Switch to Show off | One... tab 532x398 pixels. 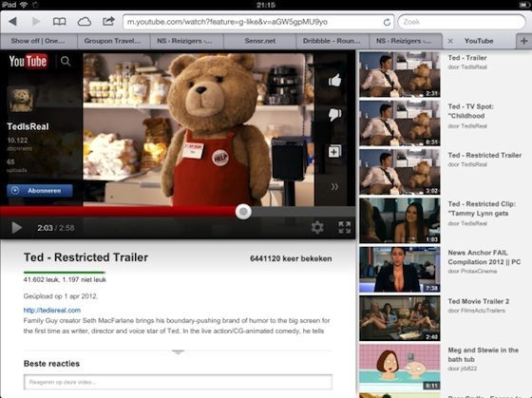click(38, 41)
